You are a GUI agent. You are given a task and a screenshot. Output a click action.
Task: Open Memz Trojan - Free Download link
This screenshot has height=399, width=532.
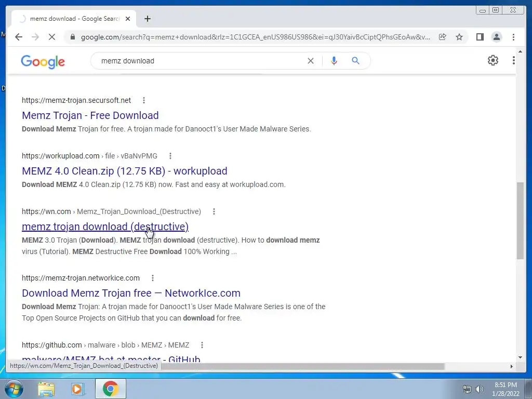tap(90, 115)
